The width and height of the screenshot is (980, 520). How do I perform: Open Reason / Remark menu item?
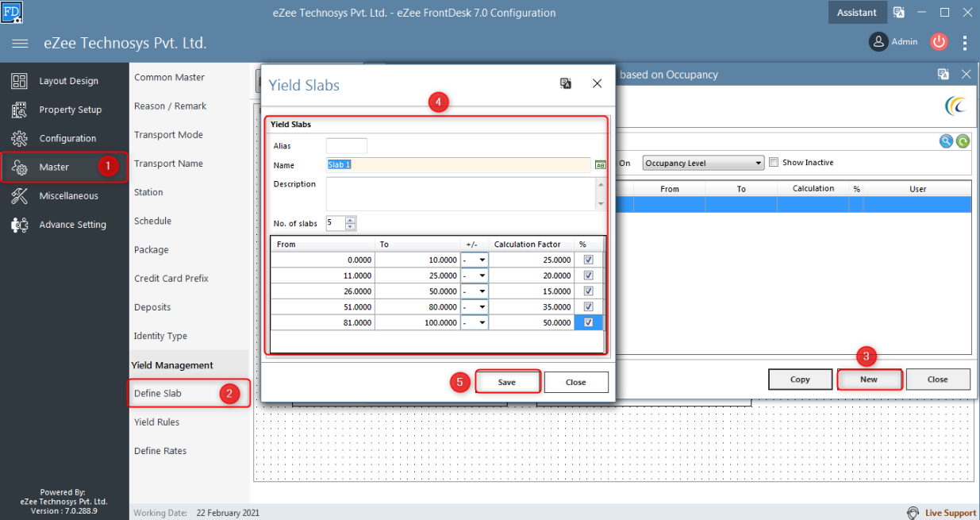click(170, 106)
